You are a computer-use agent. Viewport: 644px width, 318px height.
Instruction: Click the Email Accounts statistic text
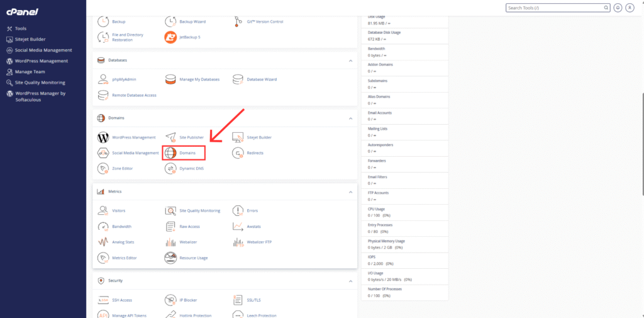pos(379,113)
